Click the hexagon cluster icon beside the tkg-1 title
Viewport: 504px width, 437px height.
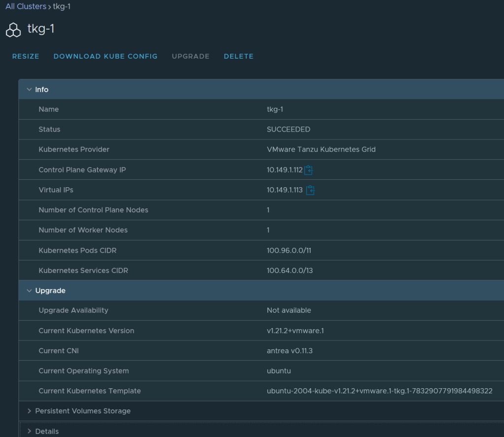[x=13, y=30]
